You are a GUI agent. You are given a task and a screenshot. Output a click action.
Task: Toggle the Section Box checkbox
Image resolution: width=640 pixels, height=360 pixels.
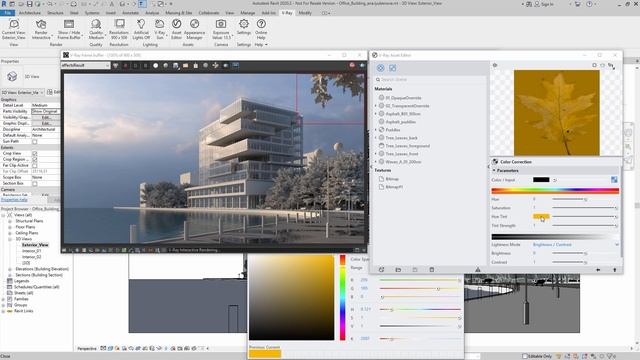click(34, 183)
